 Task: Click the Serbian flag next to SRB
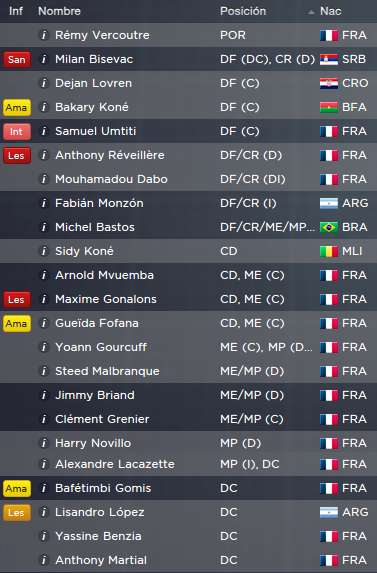329,60
